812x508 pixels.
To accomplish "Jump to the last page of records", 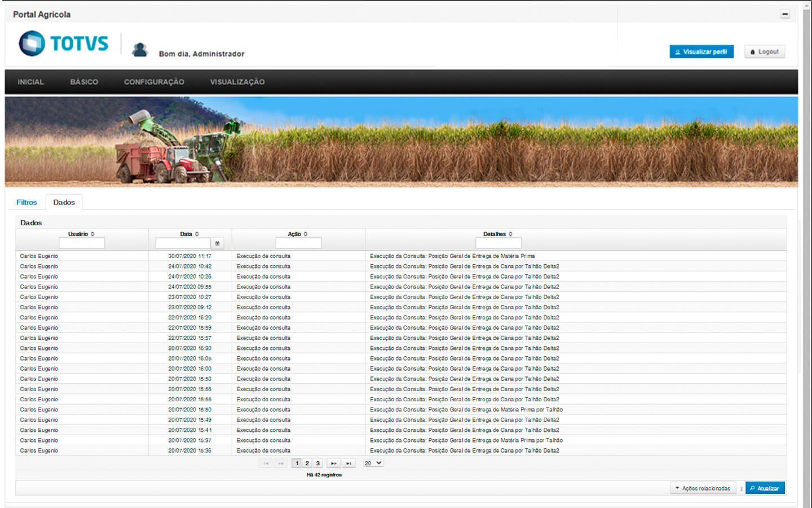I will 349,463.
